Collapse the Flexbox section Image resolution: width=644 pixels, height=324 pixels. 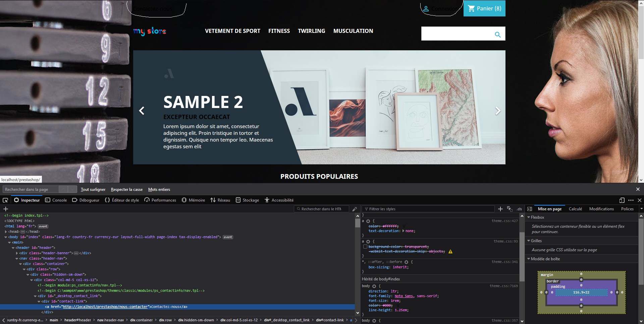pos(529,217)
